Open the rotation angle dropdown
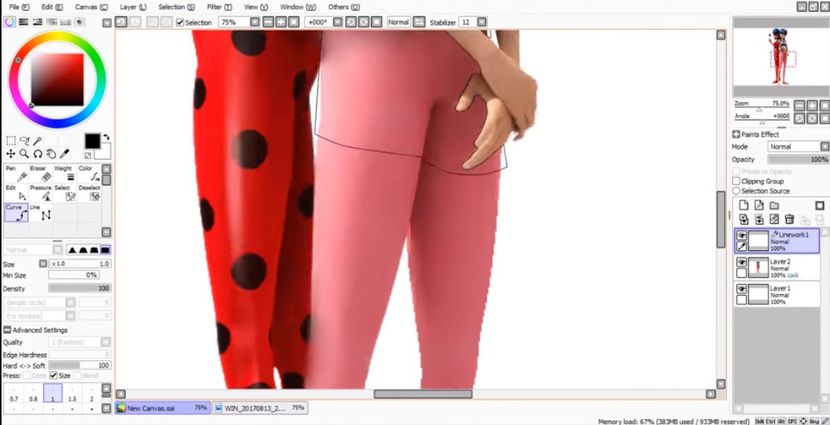The width and height of the screenshot is (830, 425). 337,22
